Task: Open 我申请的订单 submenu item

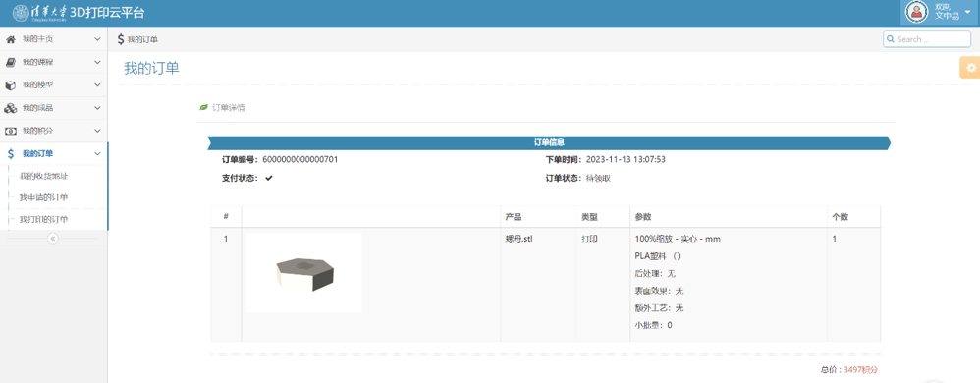Action: coord(44,197)
